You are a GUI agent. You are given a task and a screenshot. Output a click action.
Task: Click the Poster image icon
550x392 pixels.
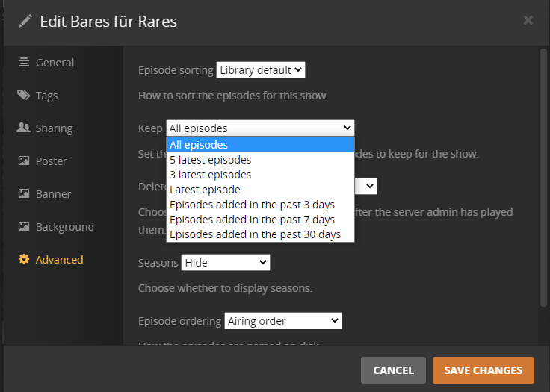[24, 161]
